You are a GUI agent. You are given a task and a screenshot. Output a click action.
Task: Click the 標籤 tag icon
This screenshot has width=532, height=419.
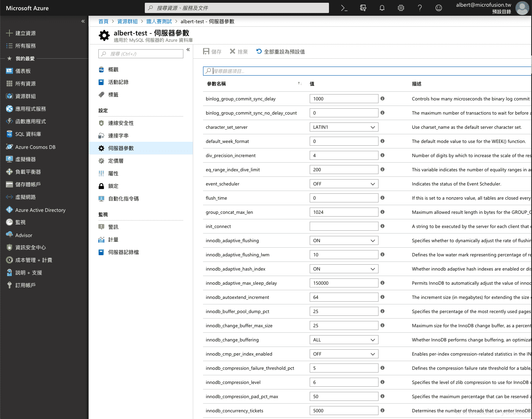click(101, 95)
